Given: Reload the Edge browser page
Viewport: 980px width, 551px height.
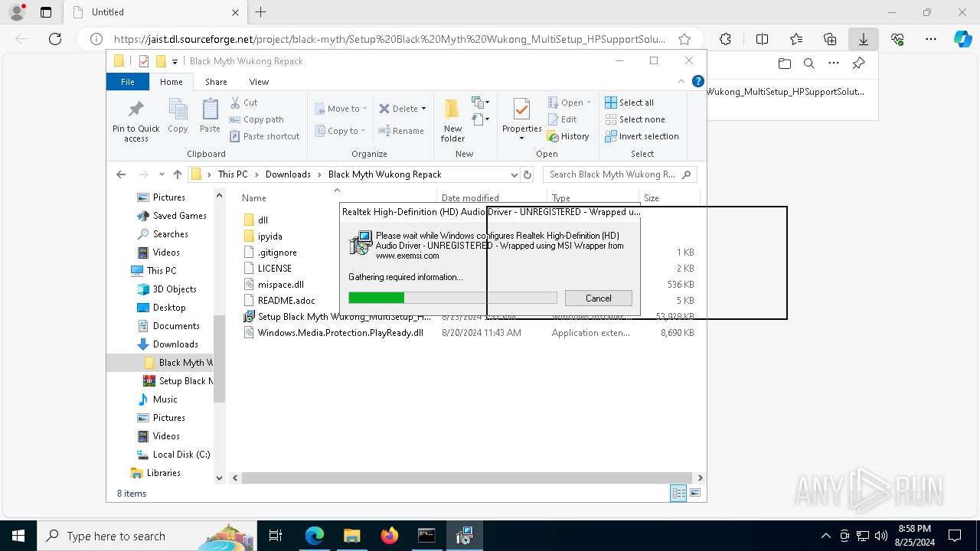Looking at the screenshot, I should (55, 39).
